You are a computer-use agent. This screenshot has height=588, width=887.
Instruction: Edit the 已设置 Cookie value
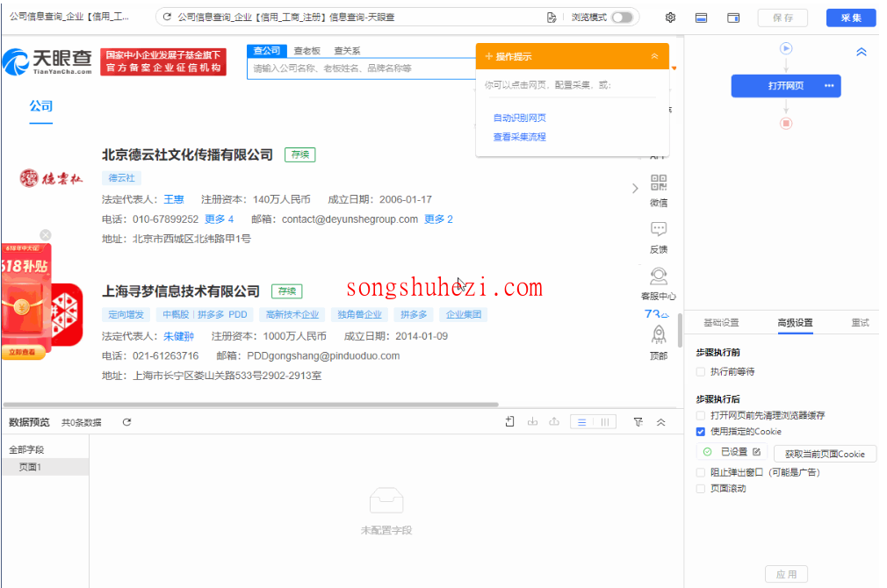coord(756,452)
